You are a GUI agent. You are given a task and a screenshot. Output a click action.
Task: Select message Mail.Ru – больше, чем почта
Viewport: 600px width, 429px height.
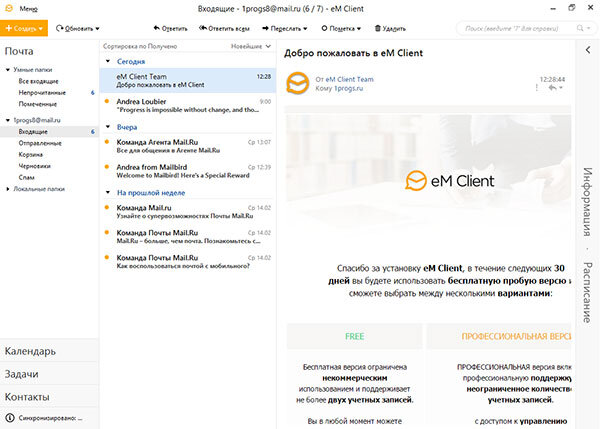pos(188,237)
